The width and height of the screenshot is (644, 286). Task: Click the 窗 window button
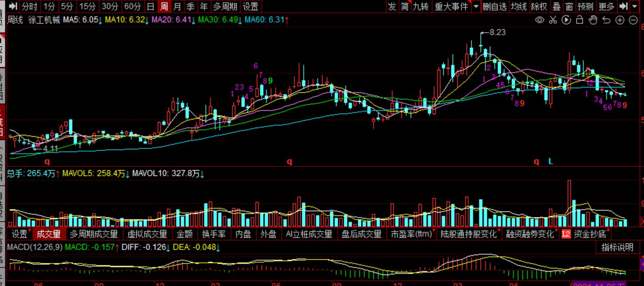tap(569, 6)
